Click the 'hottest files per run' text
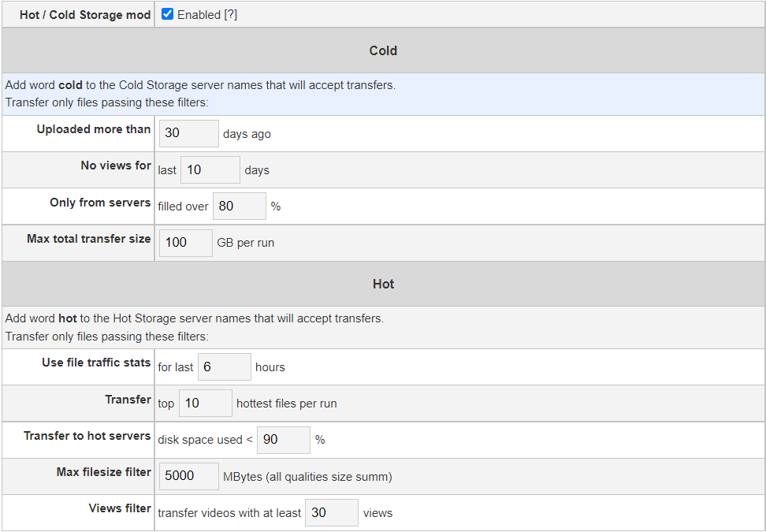 (286, 404)
